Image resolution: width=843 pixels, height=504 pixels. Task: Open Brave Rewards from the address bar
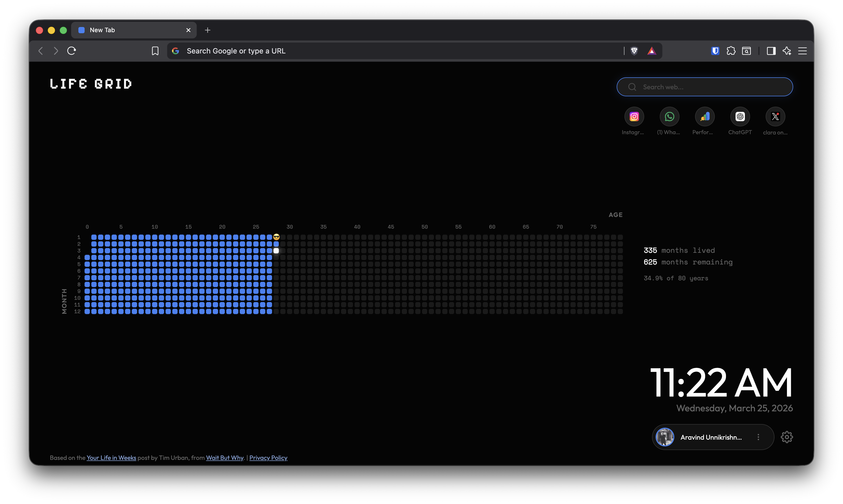(x=651, y=51)
